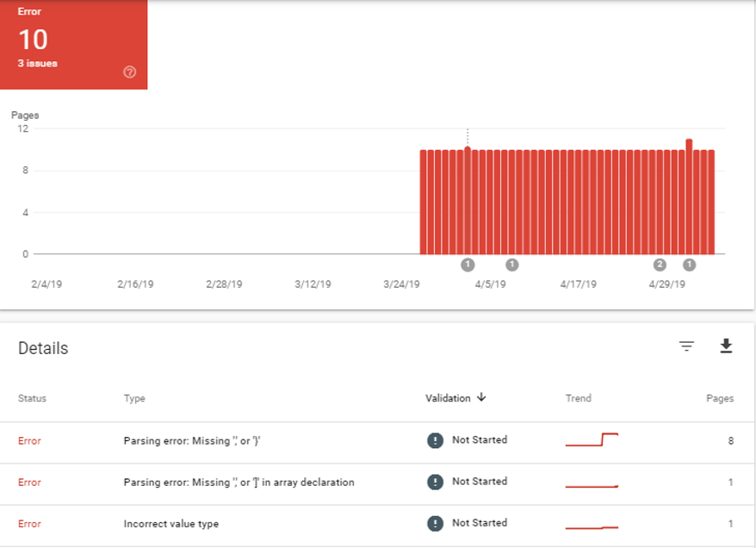Click the trend sparkline for Incorrect value type

click(592, 527)
